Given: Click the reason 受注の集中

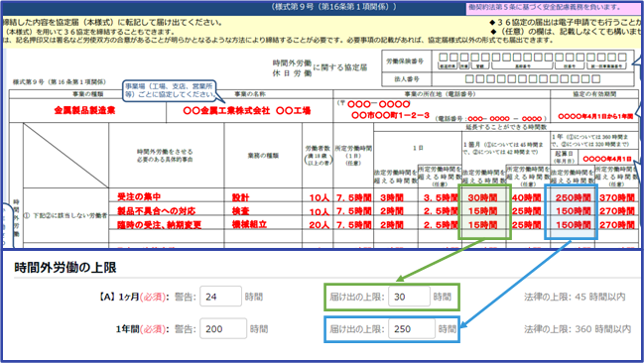Looking at the screenshot, I should coord(139,196).
